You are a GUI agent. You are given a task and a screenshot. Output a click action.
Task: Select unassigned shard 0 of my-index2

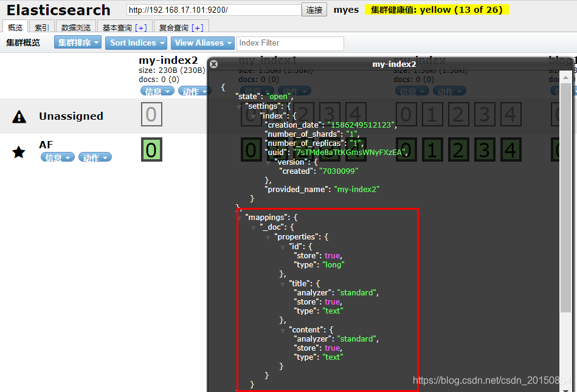pyautogui.click(x=151, y=114)
